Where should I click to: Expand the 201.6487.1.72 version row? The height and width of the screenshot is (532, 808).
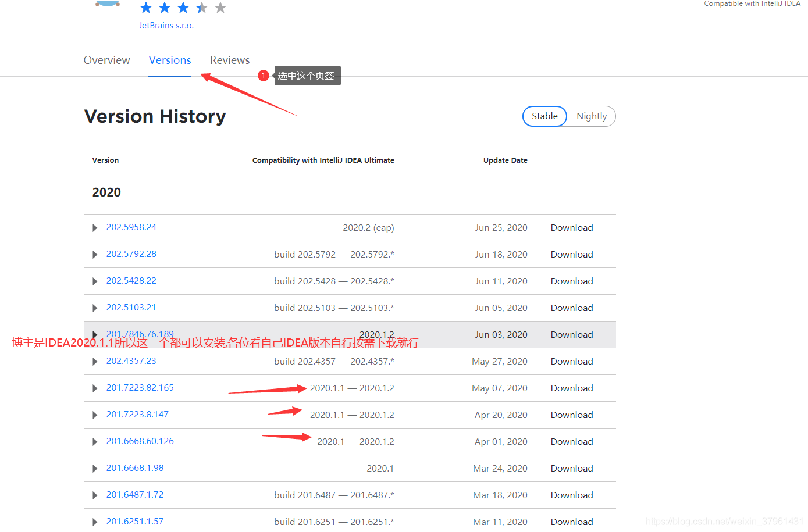pos(95,495)
